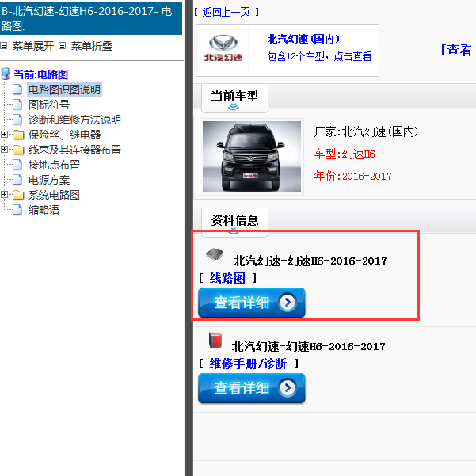Click the 菜单展开 expand-all icon
The image size is (476, 476).
click(x=4, y=46)
